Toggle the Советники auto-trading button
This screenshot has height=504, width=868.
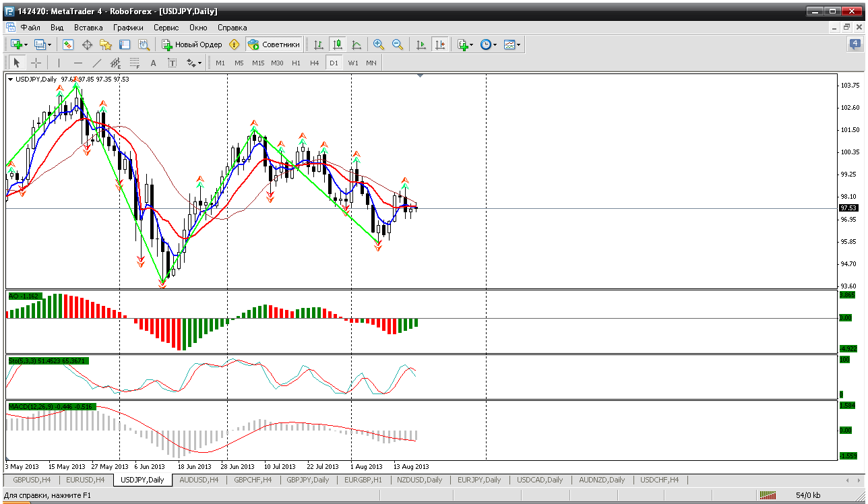(274, 44)
